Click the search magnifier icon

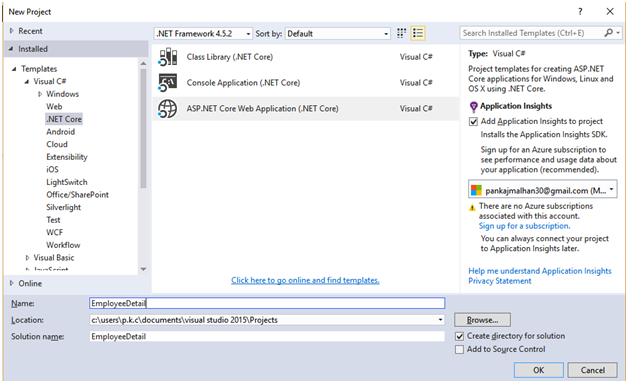608,33
